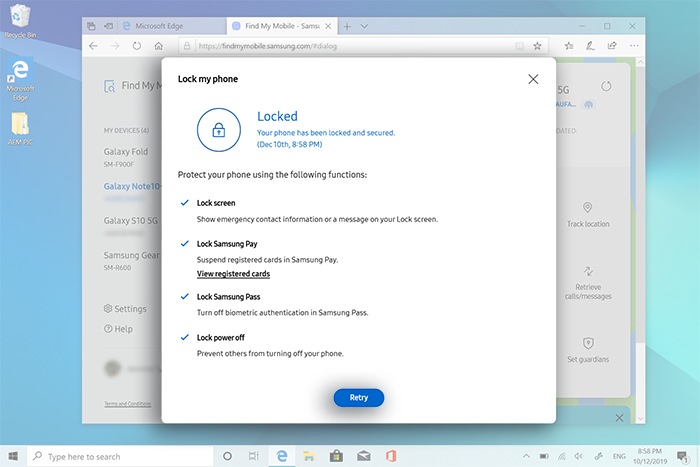
Task: Click the Edge taskbar icon
Action: 282,456
